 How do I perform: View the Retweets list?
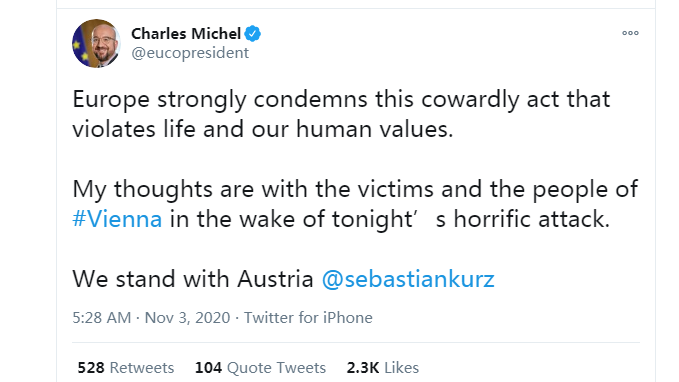126,368
